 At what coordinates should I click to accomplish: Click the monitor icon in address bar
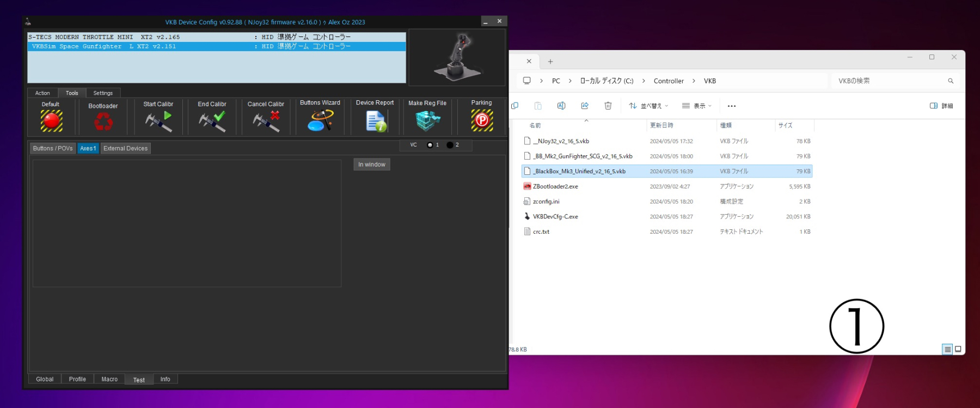(x=526, y=81)
